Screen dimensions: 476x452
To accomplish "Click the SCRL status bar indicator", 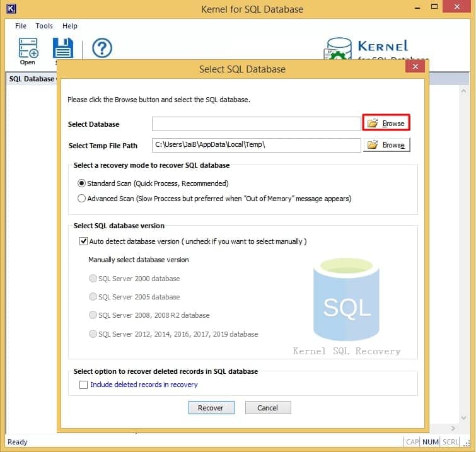I will point(450,442).
